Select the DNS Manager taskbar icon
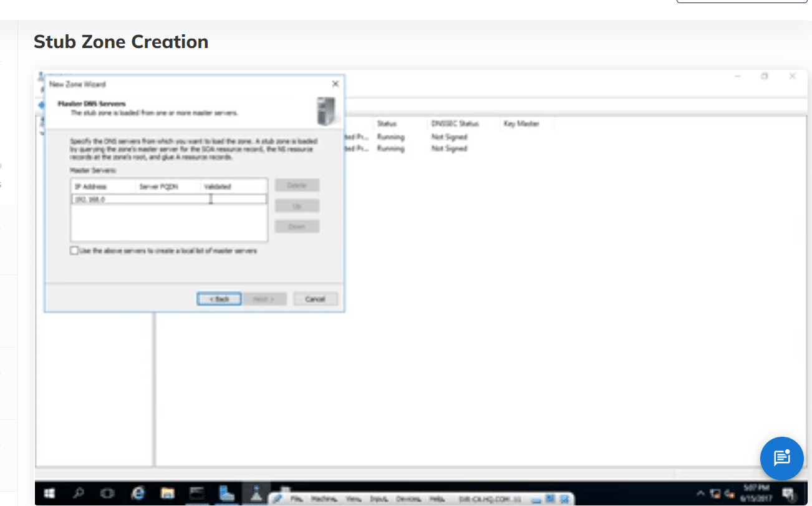 pos(256,493)
